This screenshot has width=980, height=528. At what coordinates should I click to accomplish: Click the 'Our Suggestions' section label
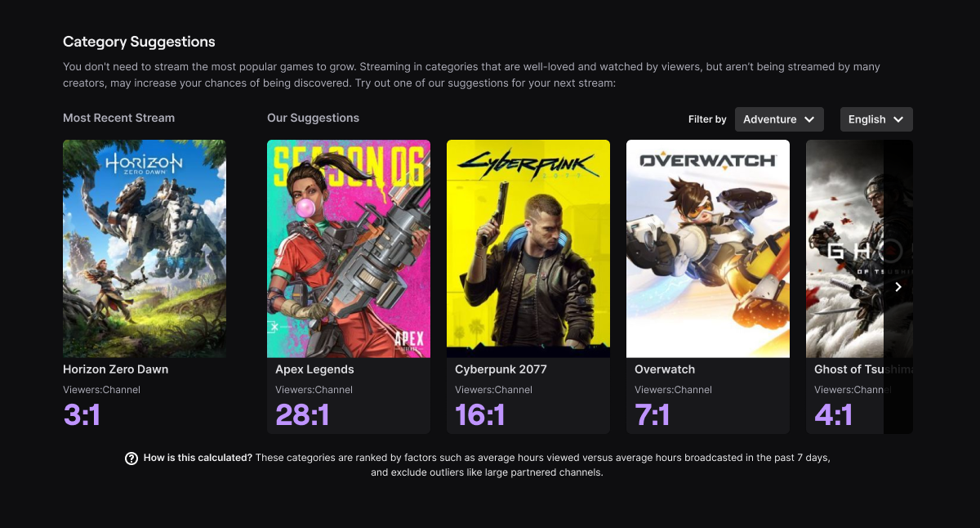tap(313, 118)
